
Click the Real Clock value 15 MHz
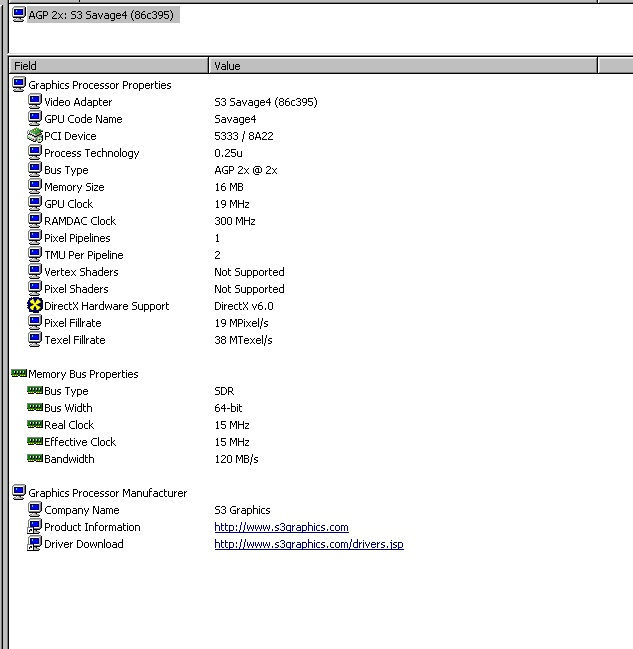(x=232, y=425)
